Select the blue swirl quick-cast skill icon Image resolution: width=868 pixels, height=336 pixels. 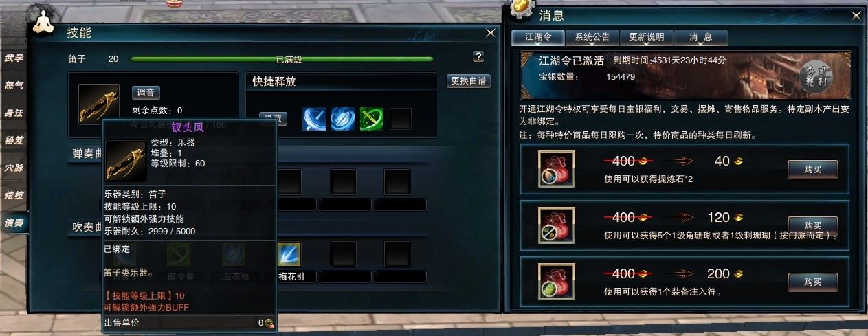(342, 118)
